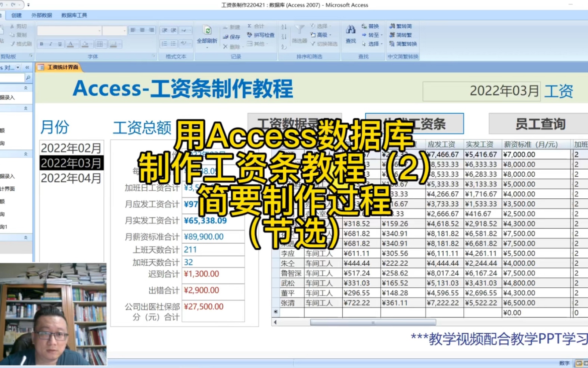The width and height of the screenshot is (588, 368).
Task: Click Chinese conversion (简繁转换) icon
Action: 392,44
